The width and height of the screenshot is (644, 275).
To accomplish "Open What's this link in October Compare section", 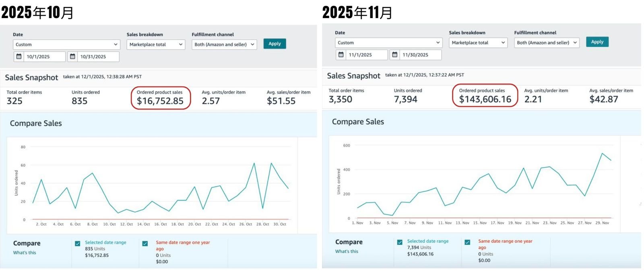I will 25,253.
